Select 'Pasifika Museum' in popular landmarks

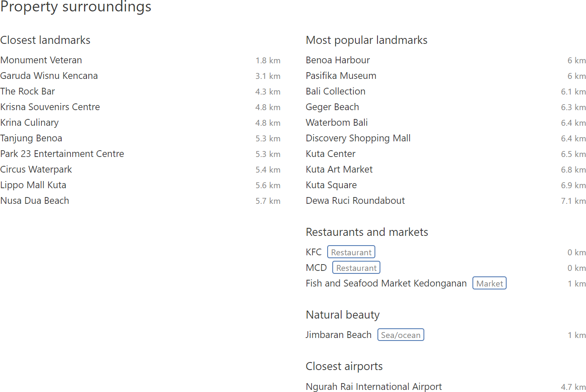click(x=341, y=76)
